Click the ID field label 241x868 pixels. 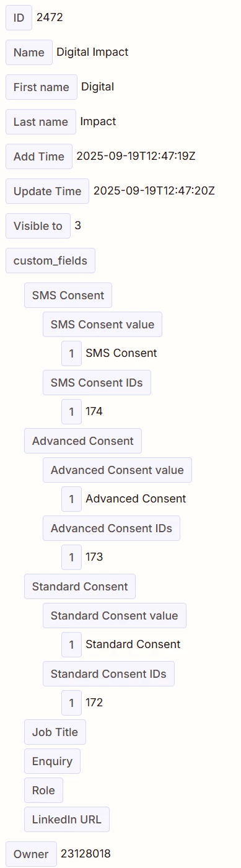click(x=19, y=18)
